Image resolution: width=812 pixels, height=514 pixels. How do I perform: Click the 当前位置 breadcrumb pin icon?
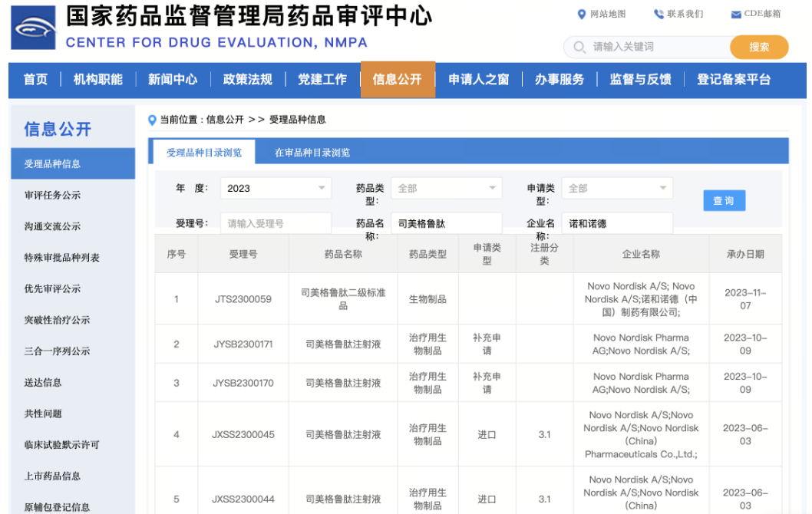152,120
